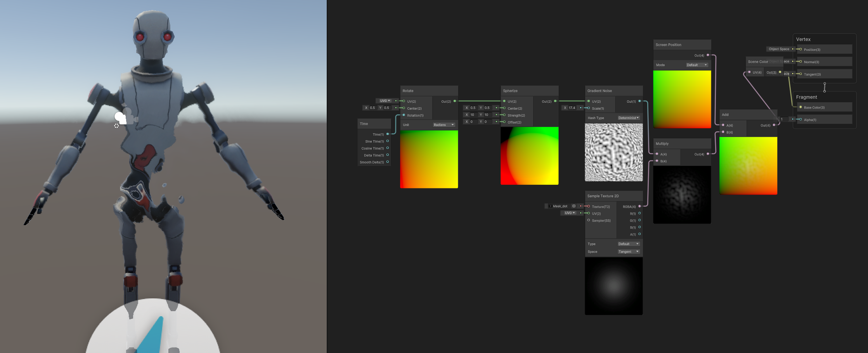Screen dimensions: 868x353
Task: Select the Multiply node title
Action: pos(662,143)
